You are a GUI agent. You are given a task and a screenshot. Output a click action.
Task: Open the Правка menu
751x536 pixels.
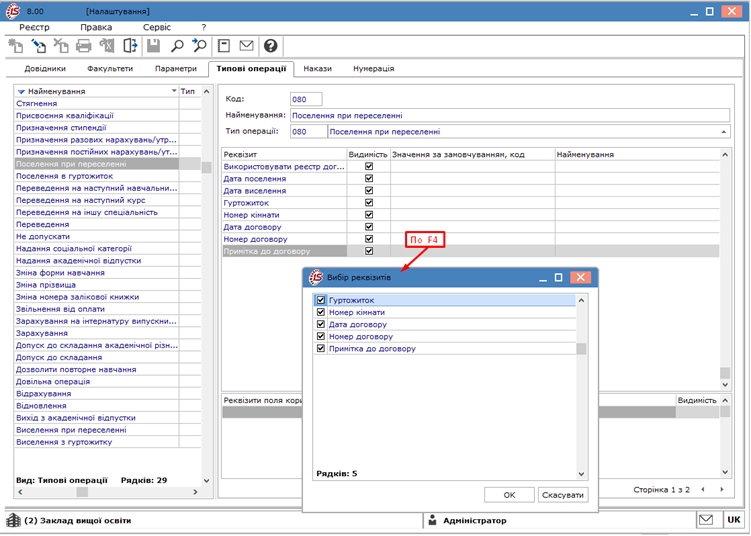[x=96, y=27]
